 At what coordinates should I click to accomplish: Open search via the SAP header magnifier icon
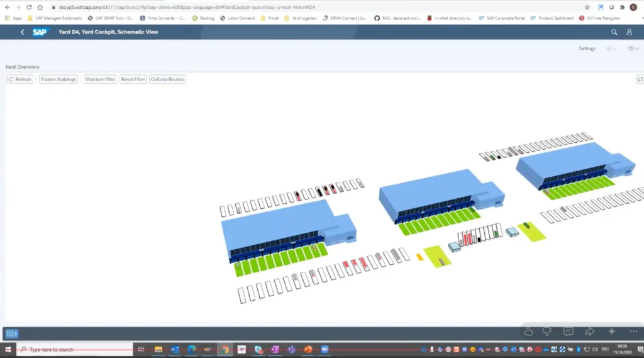614,32
